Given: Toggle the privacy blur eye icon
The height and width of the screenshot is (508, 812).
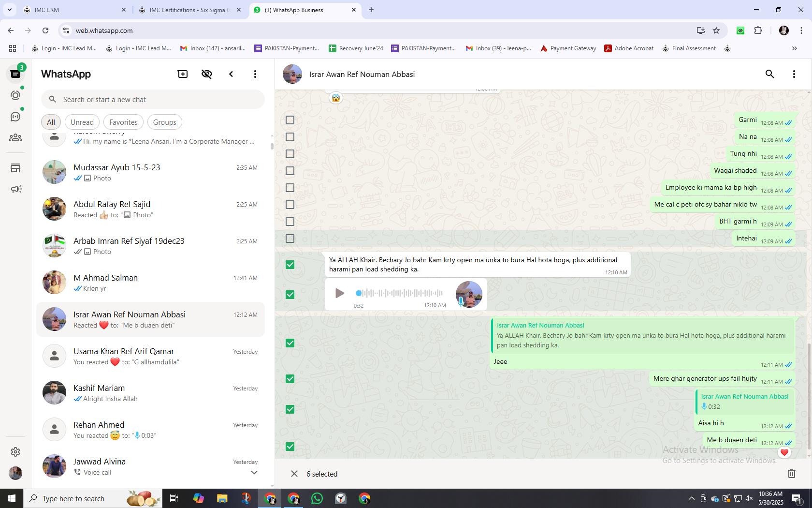Looking at the screenshot, I should [207, 74].
